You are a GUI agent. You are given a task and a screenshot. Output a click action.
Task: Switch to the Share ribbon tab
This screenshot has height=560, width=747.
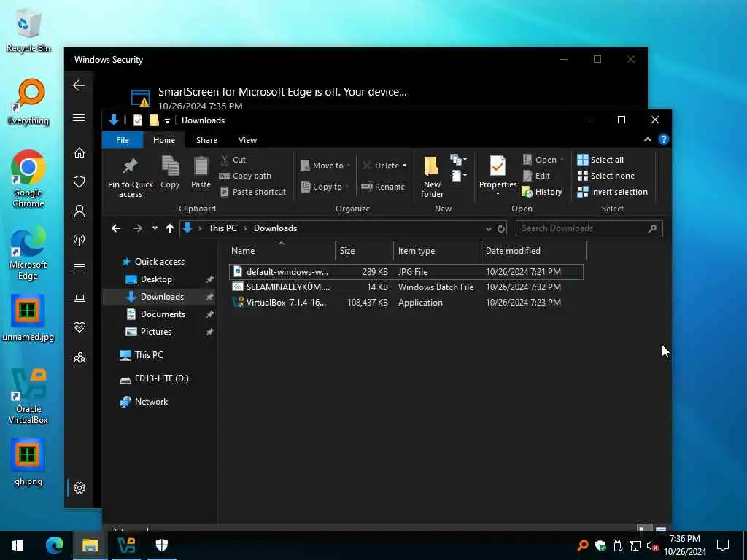[206, 140]
